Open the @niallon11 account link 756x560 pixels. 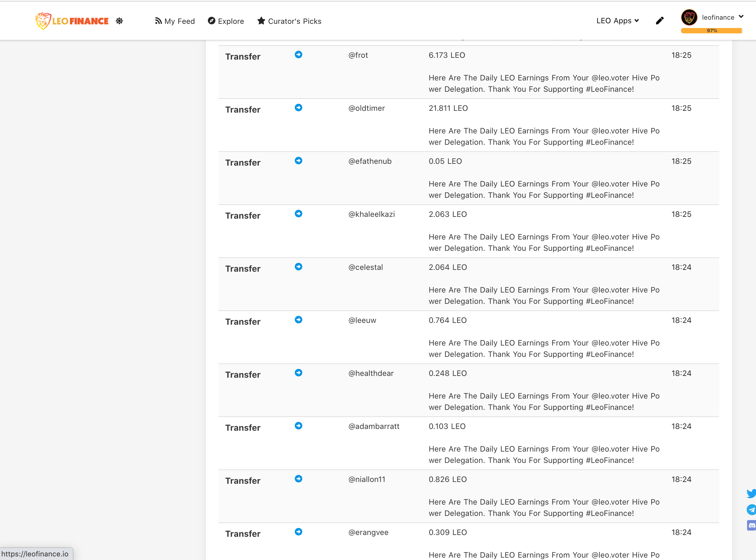[x=367, y=479]
